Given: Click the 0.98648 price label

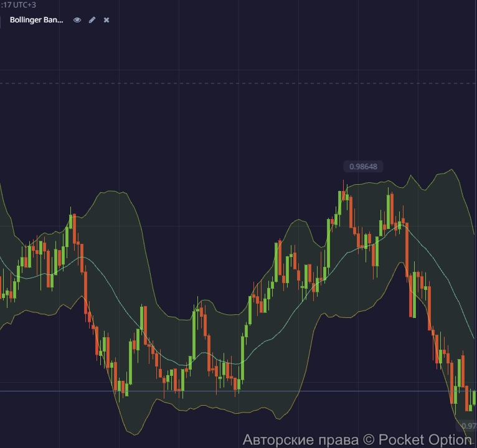Looking at the screenshot, I should 363,167.
